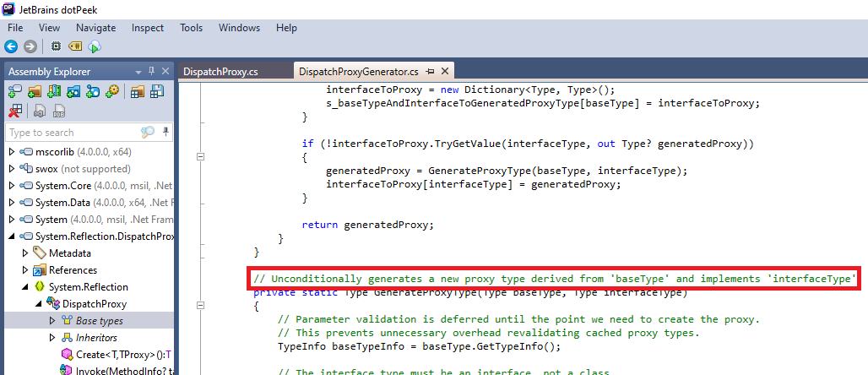Click the bookshelf-plus Assembly Explorer icon
The width and height of the screenshot is (868, 375).
coord(54,92)
